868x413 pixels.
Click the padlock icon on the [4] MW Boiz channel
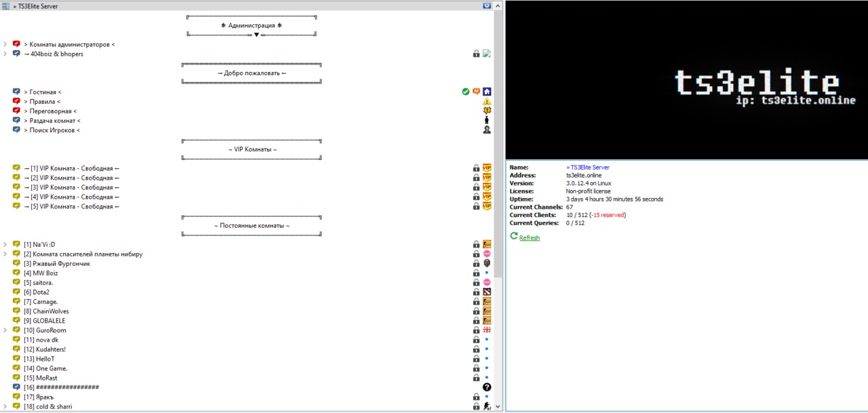476,273
